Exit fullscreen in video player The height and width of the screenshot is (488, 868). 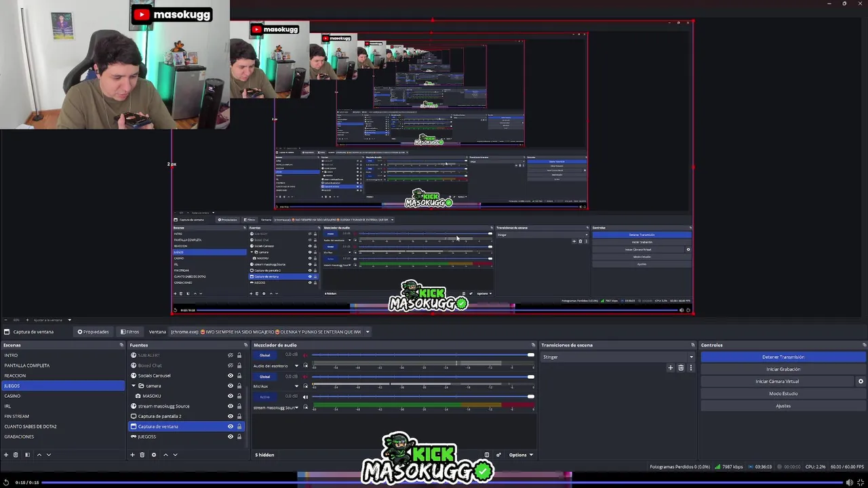coord(861,483)
